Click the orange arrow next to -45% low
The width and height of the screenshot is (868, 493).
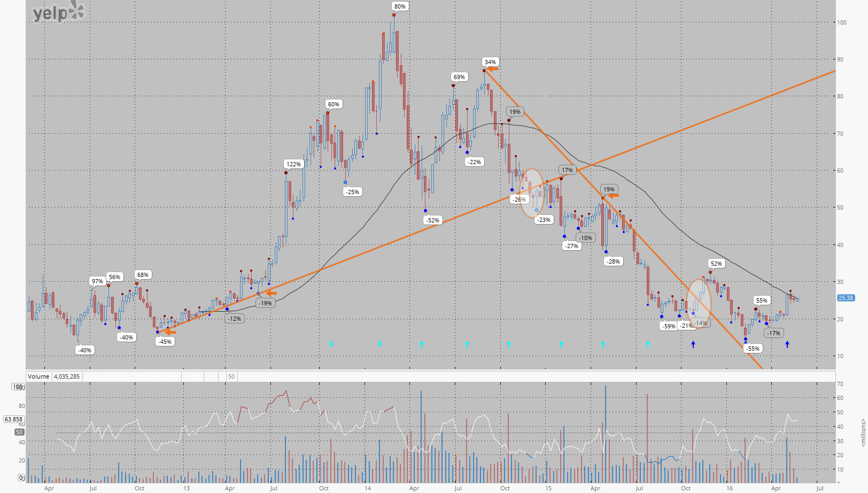pos(169,332)
